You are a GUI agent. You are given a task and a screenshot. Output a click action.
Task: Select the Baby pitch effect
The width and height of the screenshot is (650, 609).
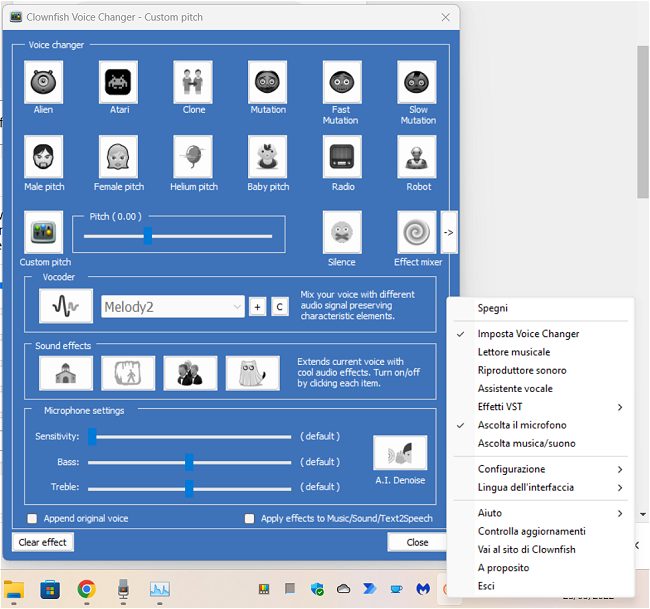coord(267,156)
